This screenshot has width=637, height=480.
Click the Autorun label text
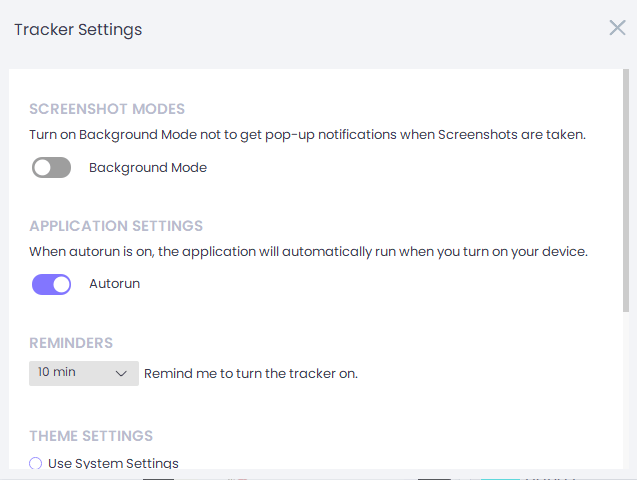pos(114,284)
